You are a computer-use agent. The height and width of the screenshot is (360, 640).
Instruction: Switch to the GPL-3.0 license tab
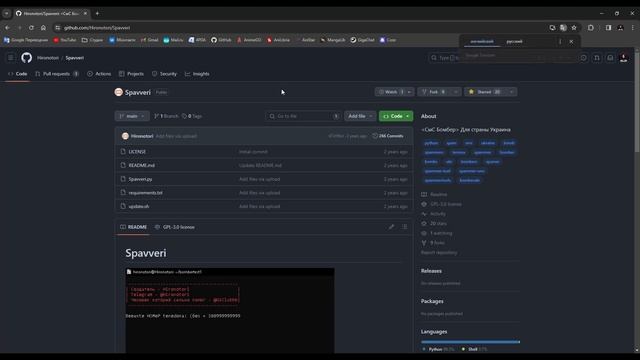[175, 227]
